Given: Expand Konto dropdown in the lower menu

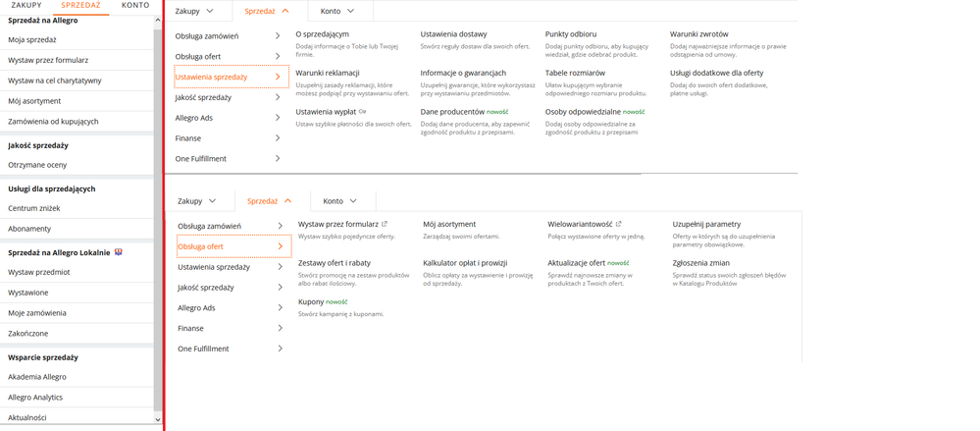Looking at the screenshot, I should 340,201.
